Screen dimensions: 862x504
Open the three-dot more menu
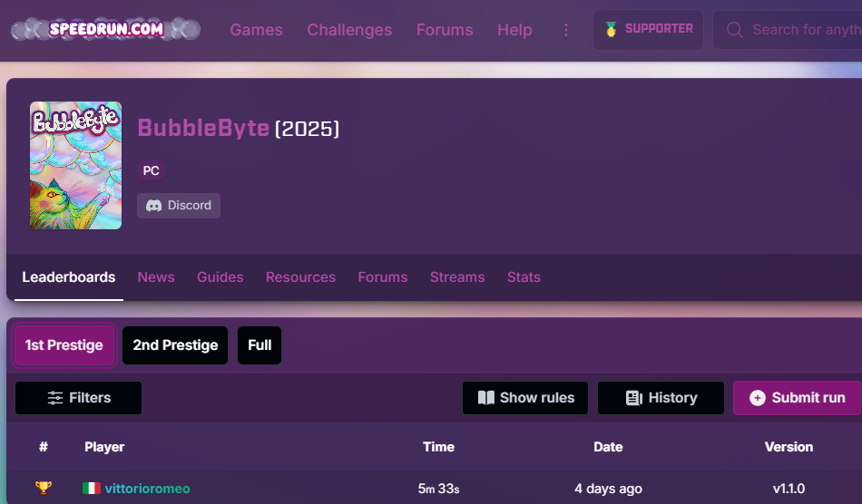[x=565, y=30]
